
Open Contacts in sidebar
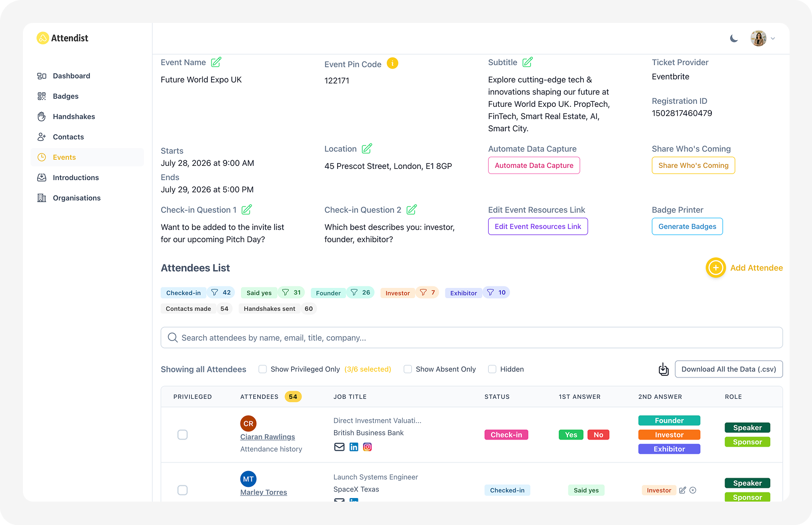(87, 137)
